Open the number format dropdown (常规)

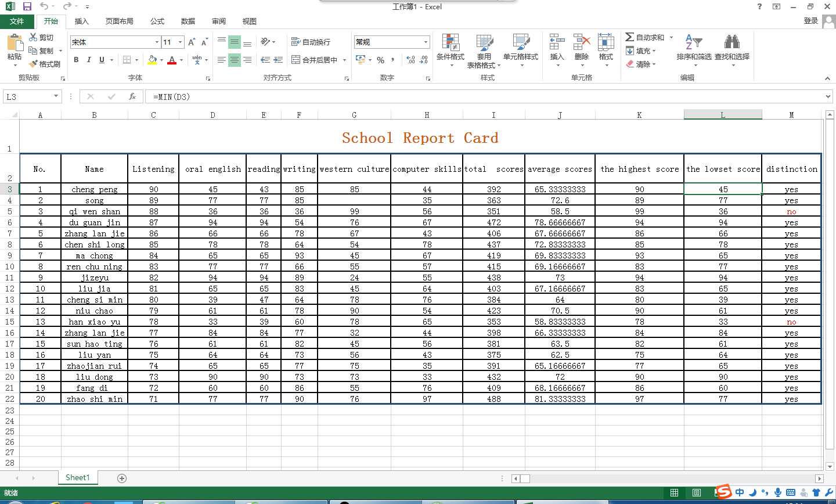[426, 42]
